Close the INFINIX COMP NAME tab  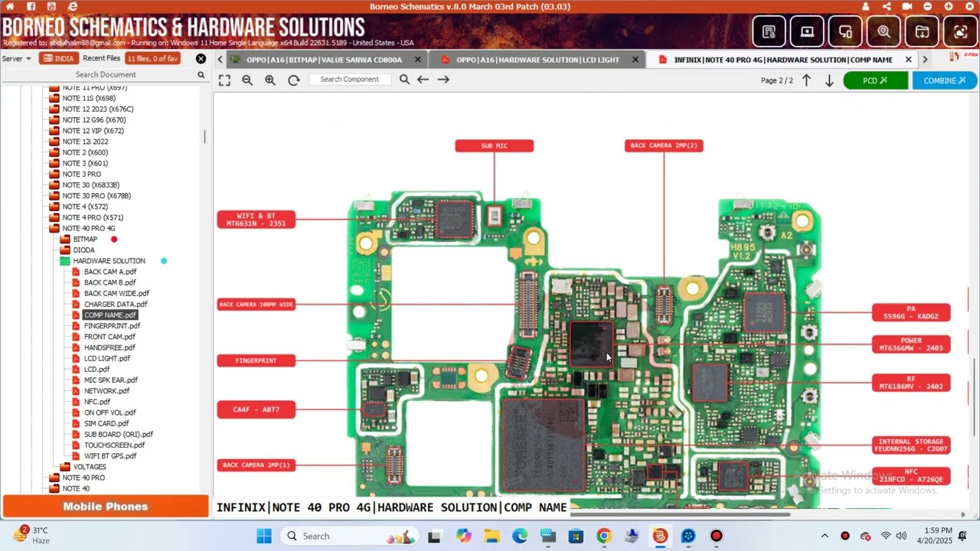(x=908, y=60)
